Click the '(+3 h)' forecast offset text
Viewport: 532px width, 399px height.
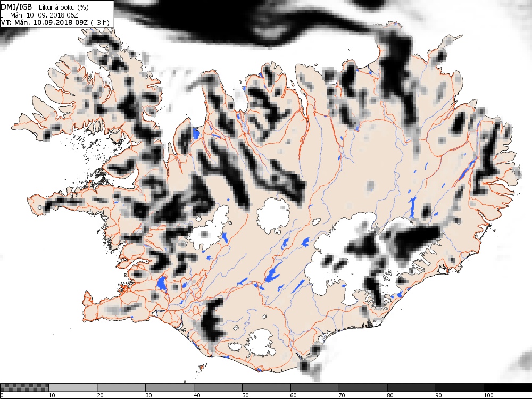point(101,22)
